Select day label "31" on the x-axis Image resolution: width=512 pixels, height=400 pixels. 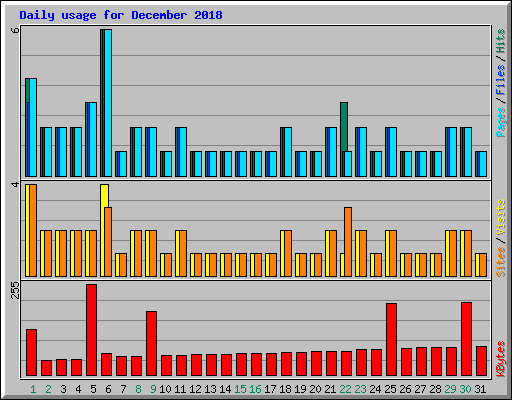click(x=480, y=389)
